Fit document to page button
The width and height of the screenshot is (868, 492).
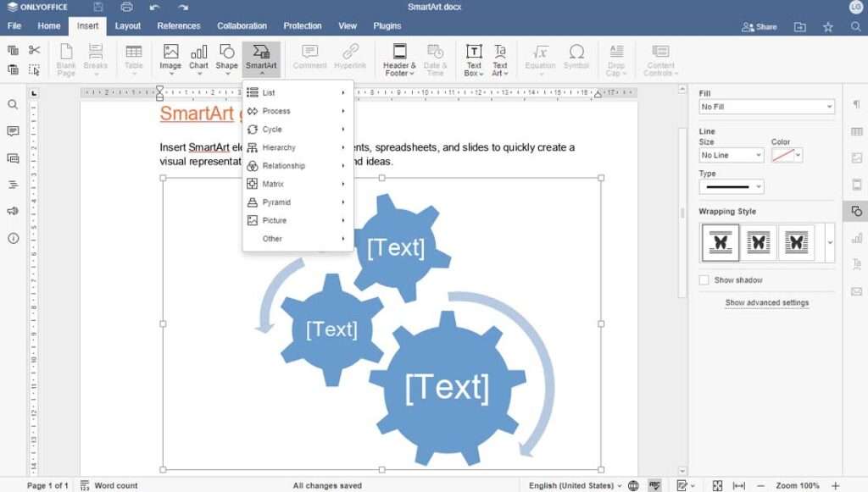pyautogui.click(x=717, y=485)
